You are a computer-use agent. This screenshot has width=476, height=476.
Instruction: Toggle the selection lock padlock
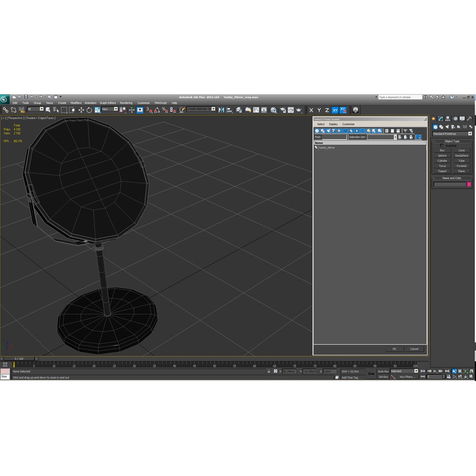269,371
